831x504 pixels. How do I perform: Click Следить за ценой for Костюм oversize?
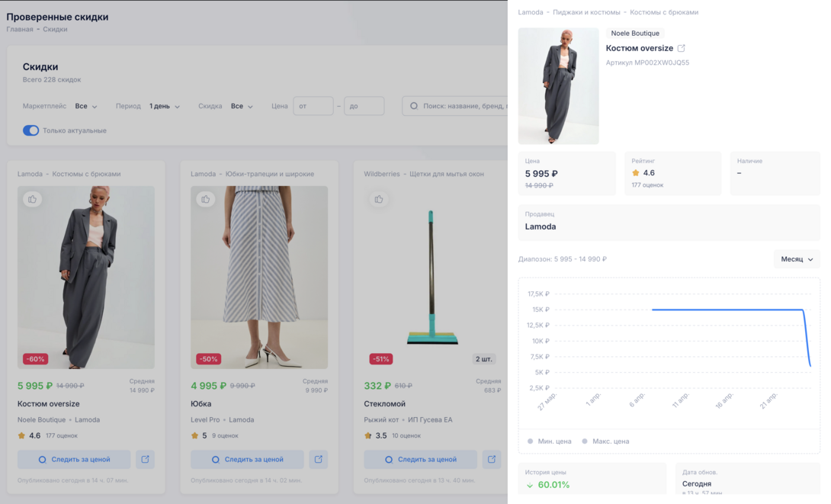74,460
